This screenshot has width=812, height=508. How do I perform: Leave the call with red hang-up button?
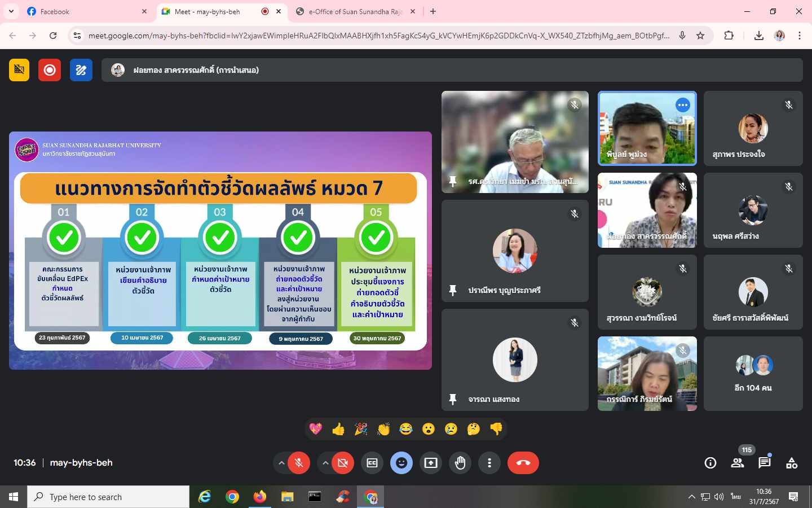523,463
